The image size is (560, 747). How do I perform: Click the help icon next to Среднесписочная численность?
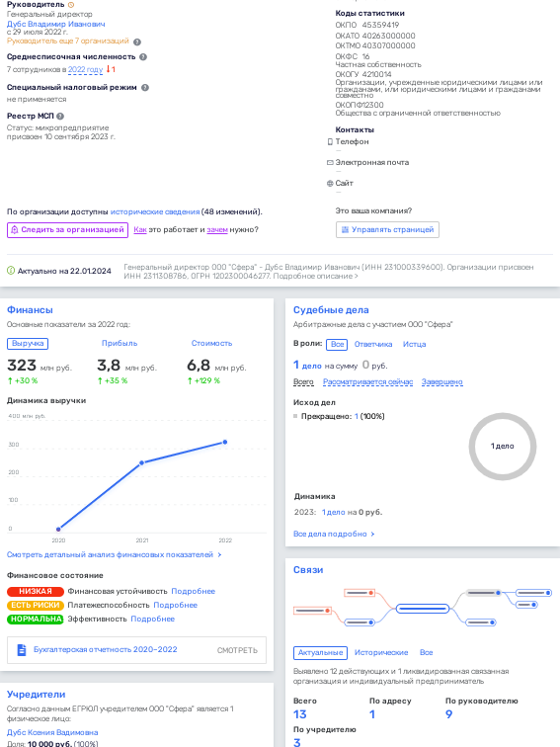pos(143,56)
